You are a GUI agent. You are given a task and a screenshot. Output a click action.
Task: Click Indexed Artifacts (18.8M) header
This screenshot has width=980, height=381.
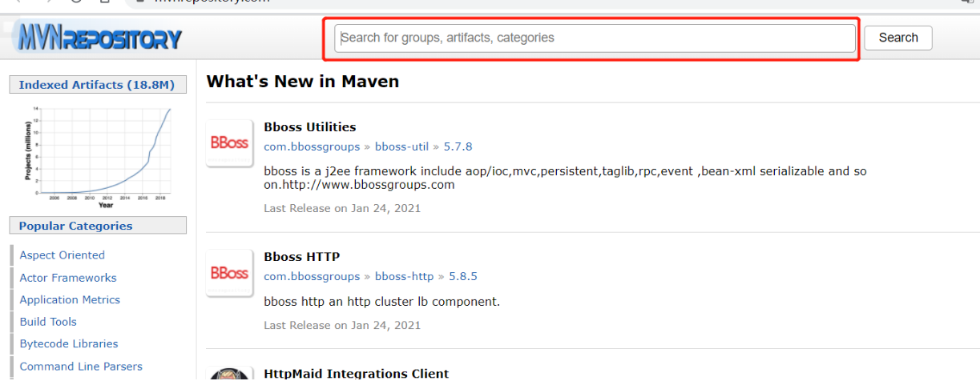pyautogui.click(x=98, y=85)
